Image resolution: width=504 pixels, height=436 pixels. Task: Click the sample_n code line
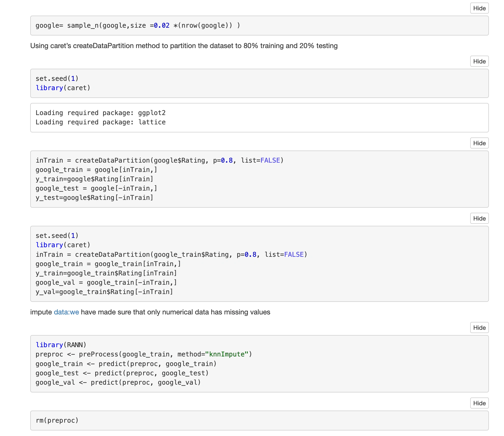(x=138, y=26)
